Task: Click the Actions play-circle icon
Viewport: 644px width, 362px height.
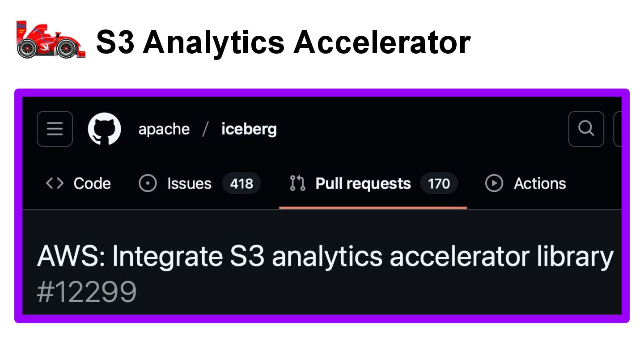Action: (494, 183)
